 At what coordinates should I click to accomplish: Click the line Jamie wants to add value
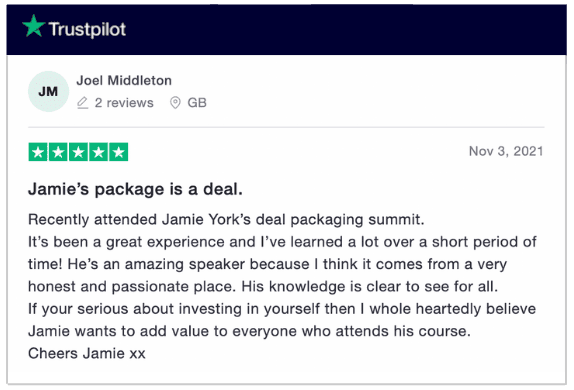coord(249,331)
